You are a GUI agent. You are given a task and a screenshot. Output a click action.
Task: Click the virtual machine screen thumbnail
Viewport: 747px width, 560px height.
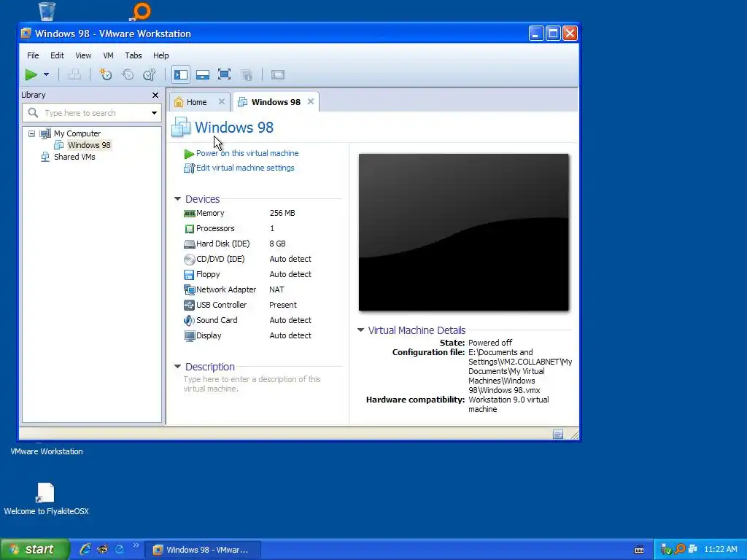pyautogui.click(x=463, y=232)
